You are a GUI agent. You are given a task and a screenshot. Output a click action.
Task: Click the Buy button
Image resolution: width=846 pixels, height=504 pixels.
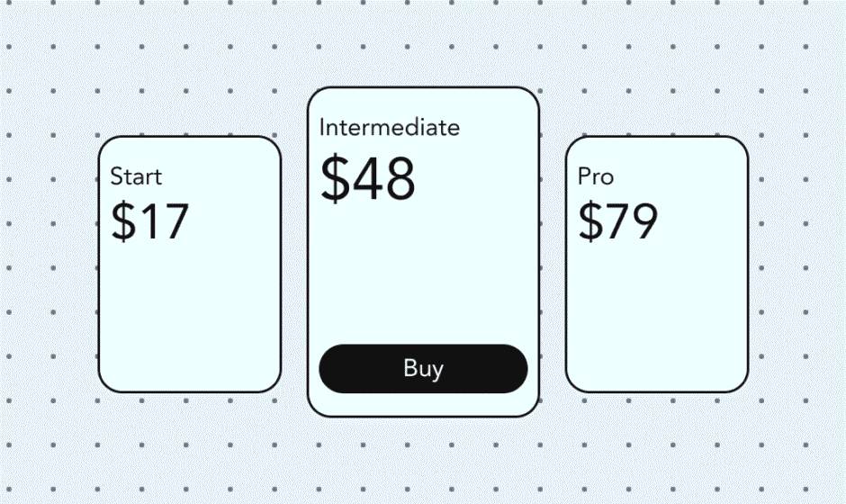click(423, 369)
